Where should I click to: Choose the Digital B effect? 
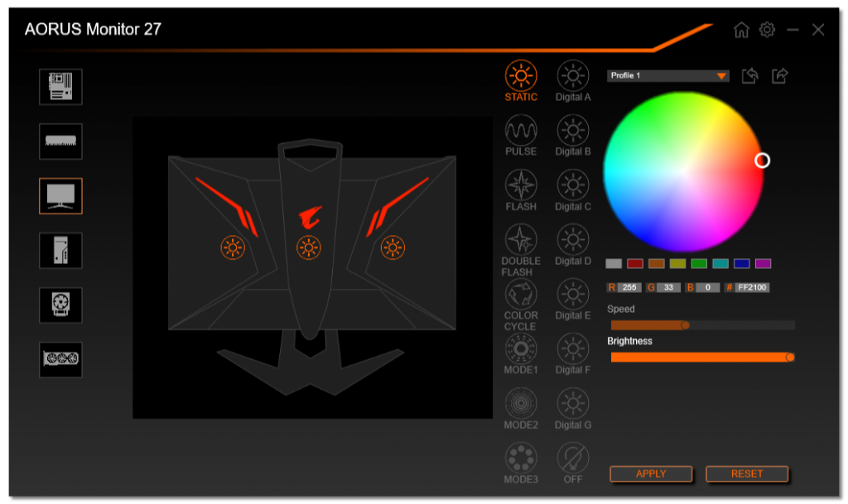point(573,135)
